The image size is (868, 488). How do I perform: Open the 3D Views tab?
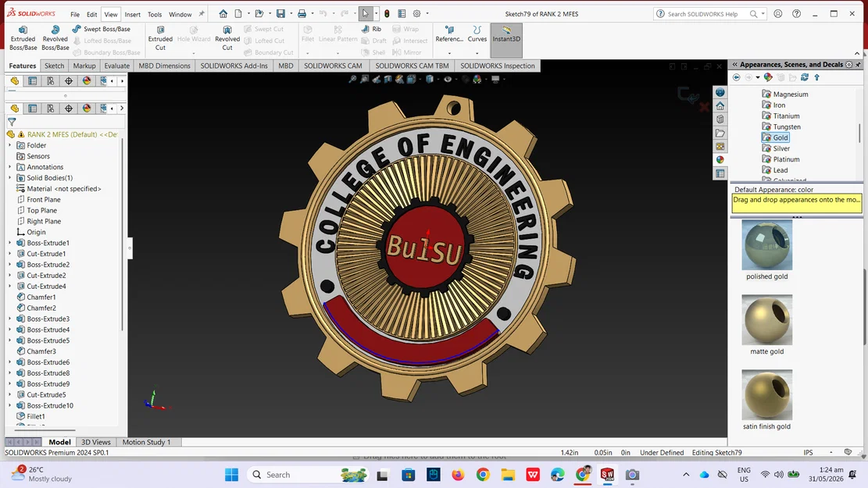(x=96, y=442)
